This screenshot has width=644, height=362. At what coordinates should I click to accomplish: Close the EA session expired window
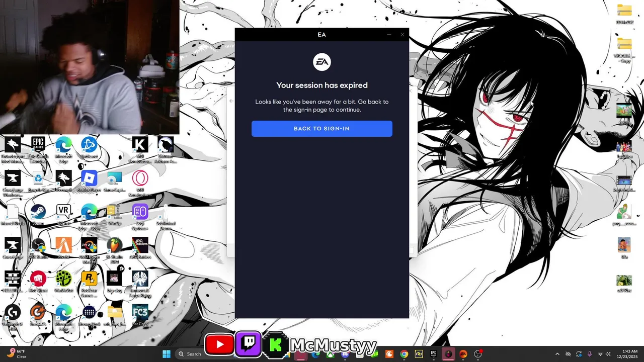[x=403, y=35]
